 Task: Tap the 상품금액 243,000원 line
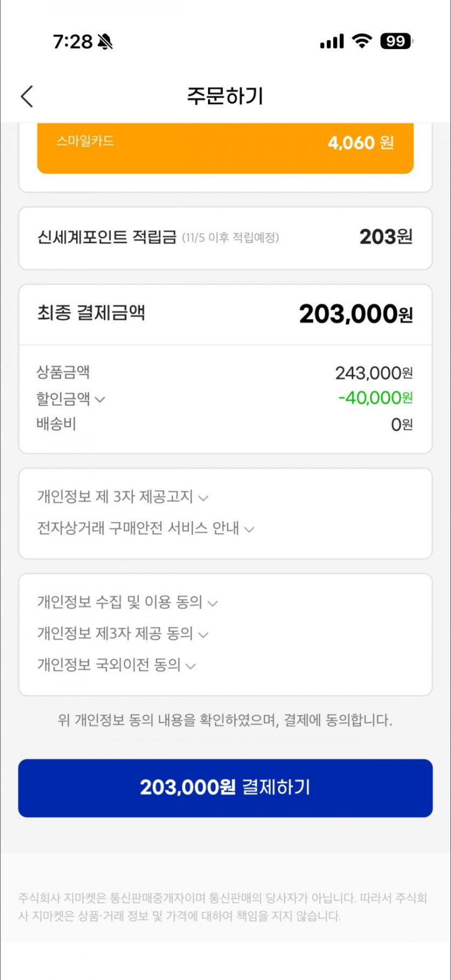click(225, 372)
